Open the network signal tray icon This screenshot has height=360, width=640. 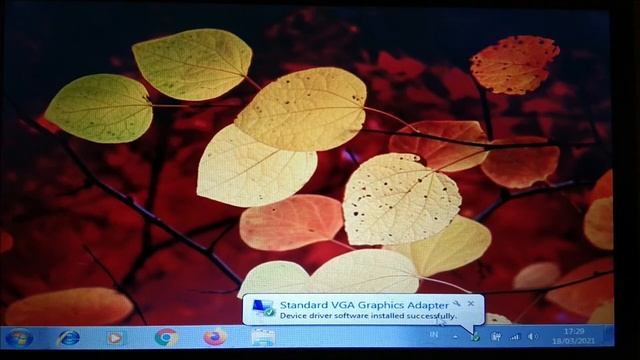514,337
